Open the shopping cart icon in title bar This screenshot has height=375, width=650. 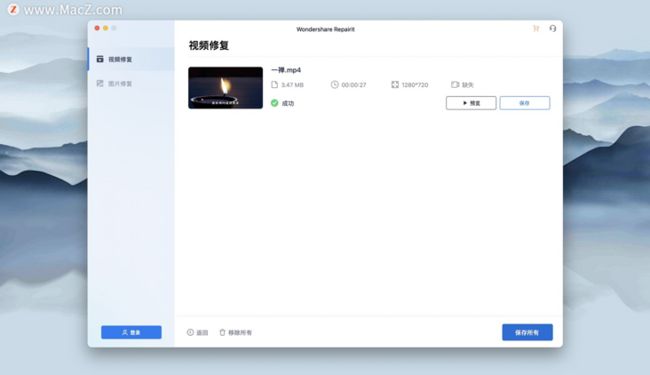[x=536, y=29]
